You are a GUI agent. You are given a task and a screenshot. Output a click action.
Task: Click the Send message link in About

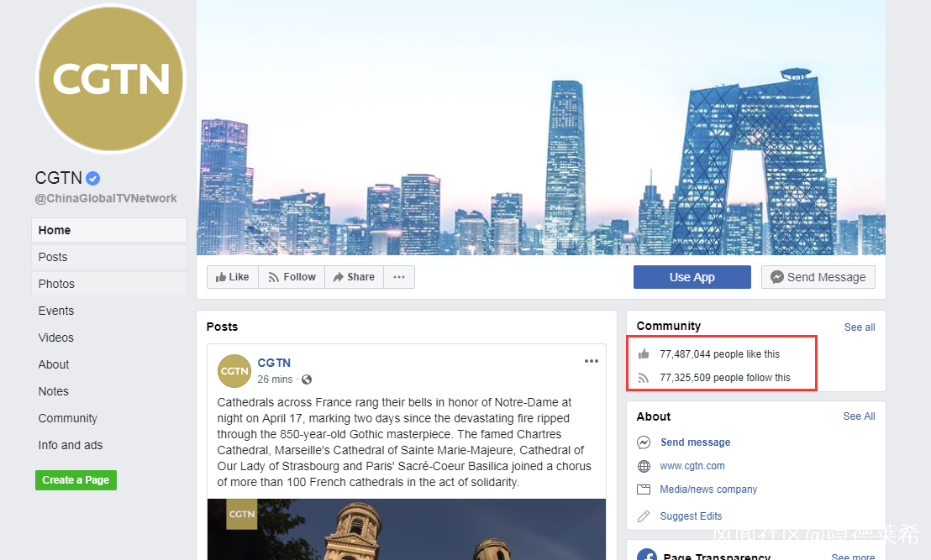pyautogui.click(x=695, y=442)
